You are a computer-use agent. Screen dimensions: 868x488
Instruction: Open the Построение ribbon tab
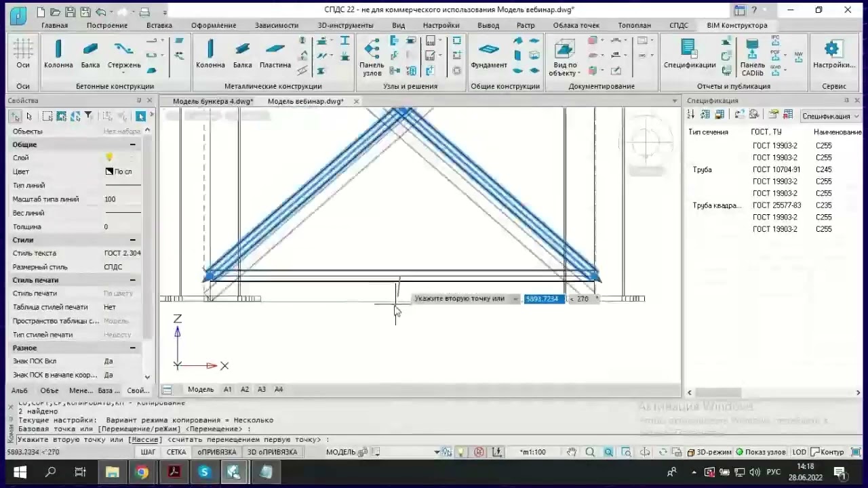(x=106, y=25)
